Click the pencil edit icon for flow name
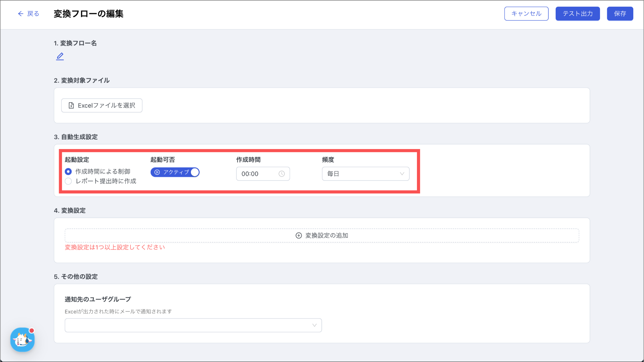The image size is (644, 362). pyautogui.click(x=60, y=56)
